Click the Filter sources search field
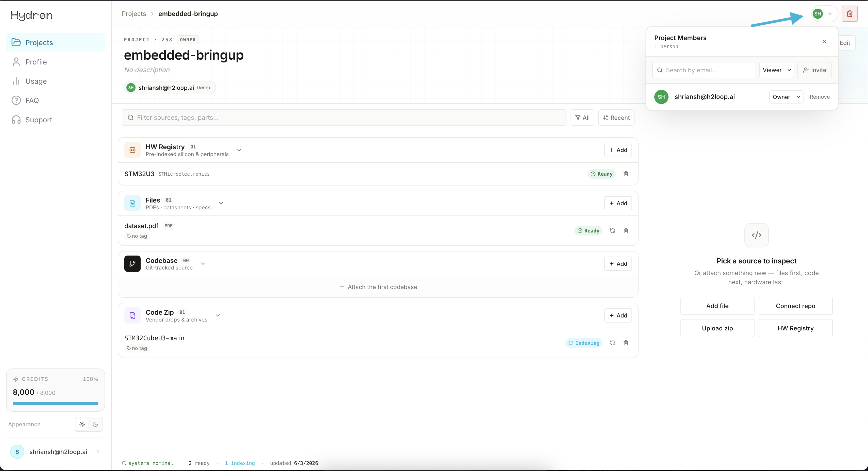Viewport: 868px width, 471px height. pos(344,117)
